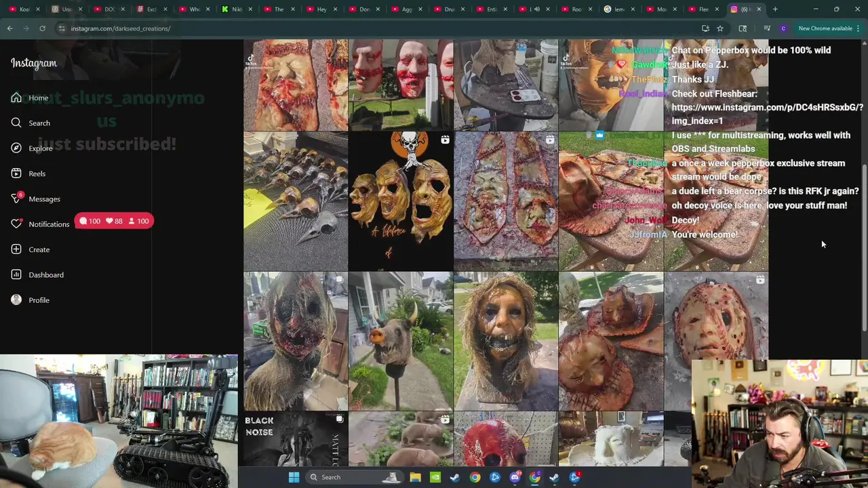Image resolution: width=868 pixels, height=488 pixels.
Task: Click New Chrome available update button
Action: pyautogui.click(x=825, y=28)
